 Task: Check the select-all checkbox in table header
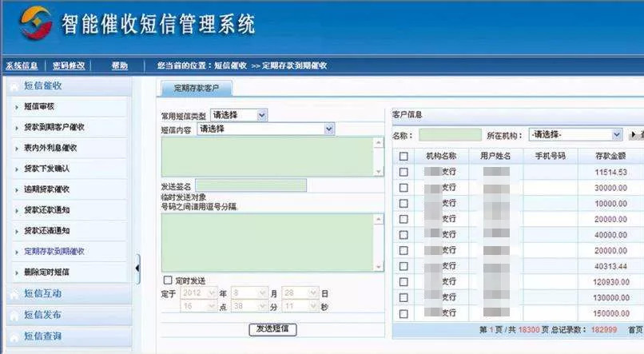[x=403, y=156]
